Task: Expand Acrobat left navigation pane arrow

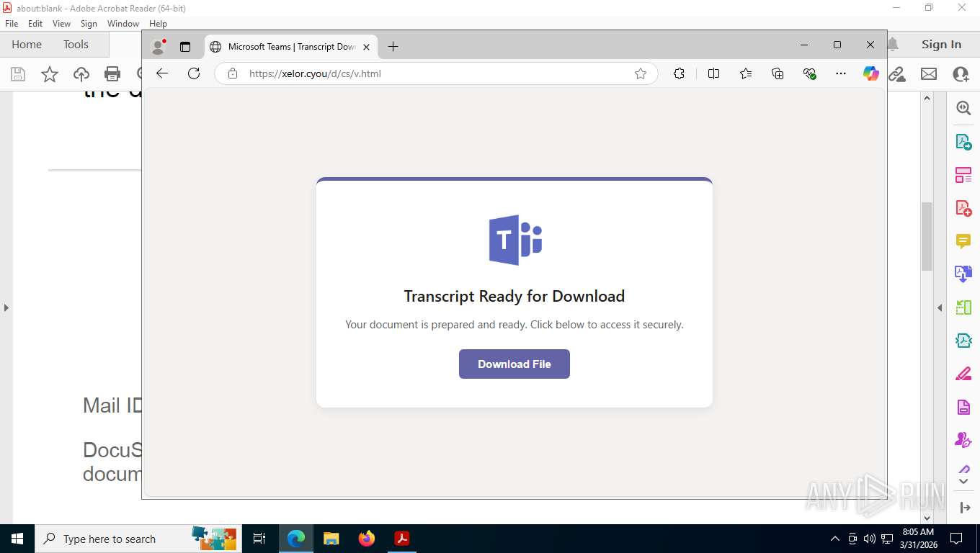Action: tap(6, 307)
